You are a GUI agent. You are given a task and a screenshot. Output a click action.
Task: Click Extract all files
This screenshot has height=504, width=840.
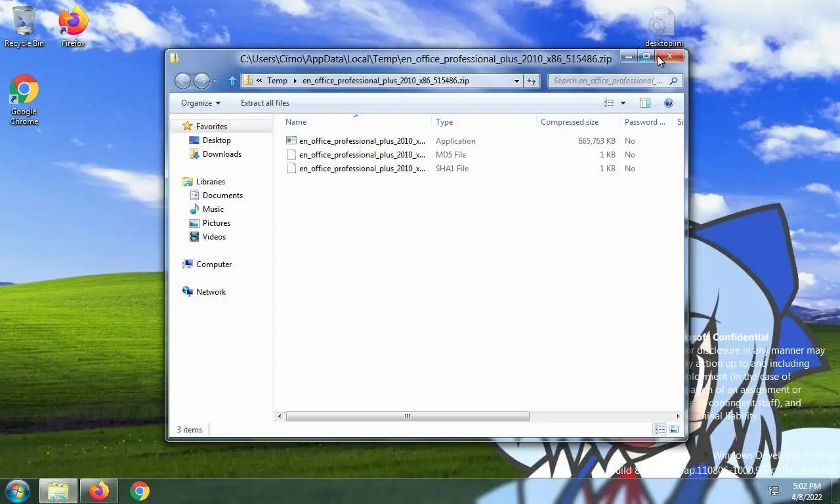[265, 103]
